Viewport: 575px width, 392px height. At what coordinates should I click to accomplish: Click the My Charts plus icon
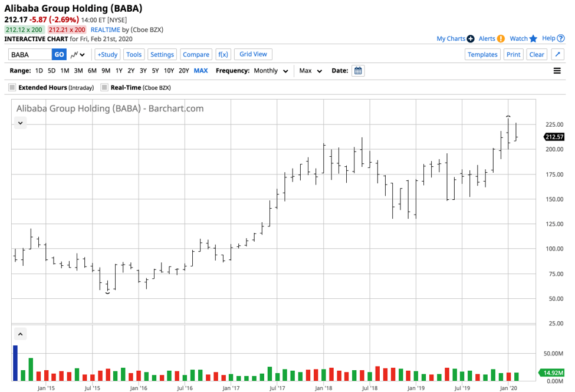point(471,38)
